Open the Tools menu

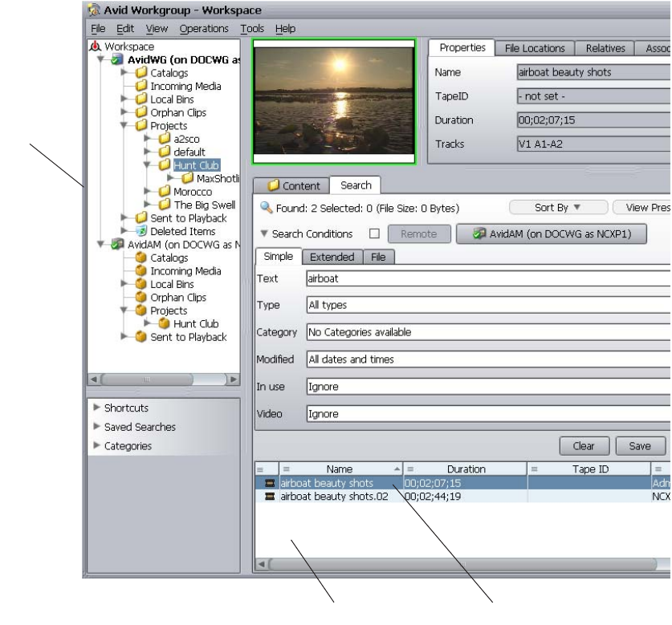coord(252,29)
